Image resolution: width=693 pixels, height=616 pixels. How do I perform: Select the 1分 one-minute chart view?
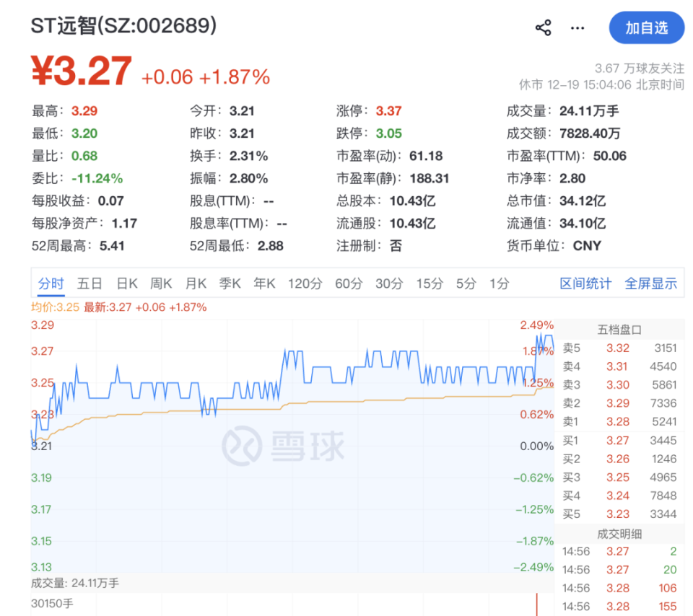[497, 283]
